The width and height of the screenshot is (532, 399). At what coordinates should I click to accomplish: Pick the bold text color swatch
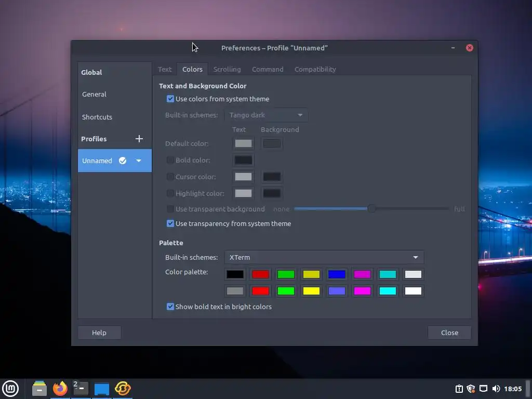(x=243, y=160)
